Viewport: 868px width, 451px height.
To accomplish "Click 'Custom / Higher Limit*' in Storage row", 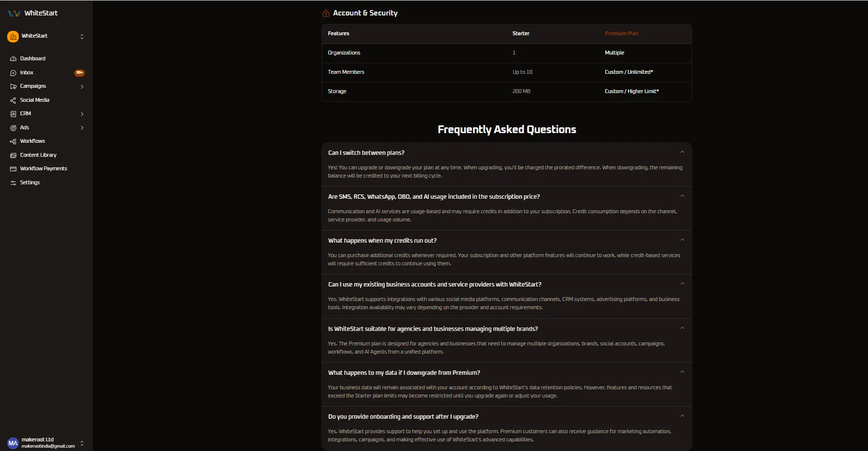I will point(632,92).
